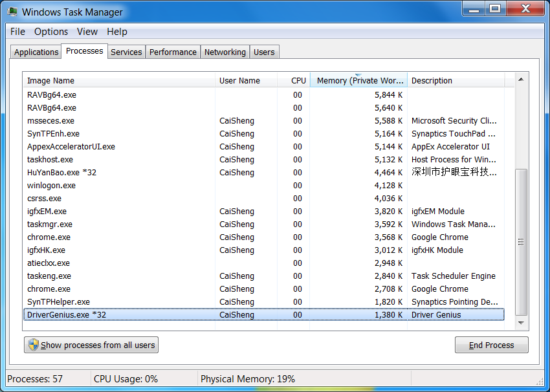Switch to the Users tab
Screen dimensions: 550x392
point(264,52)
